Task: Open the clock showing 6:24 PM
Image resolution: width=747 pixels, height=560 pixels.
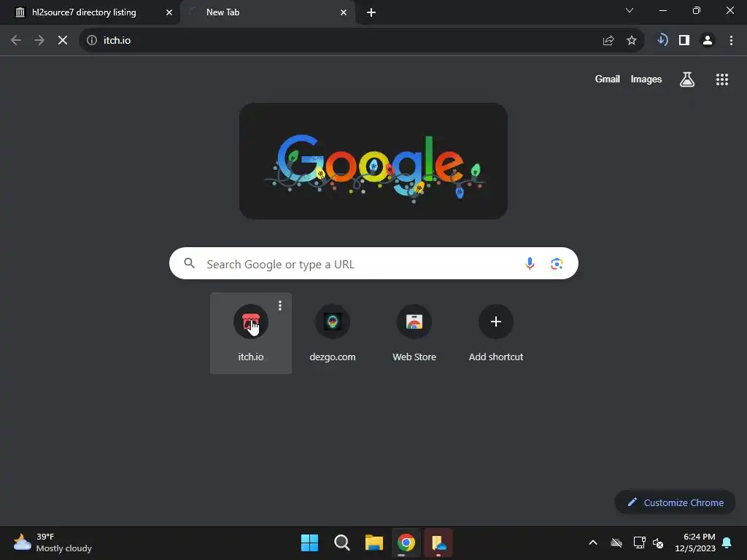Action: coord(695,542)
